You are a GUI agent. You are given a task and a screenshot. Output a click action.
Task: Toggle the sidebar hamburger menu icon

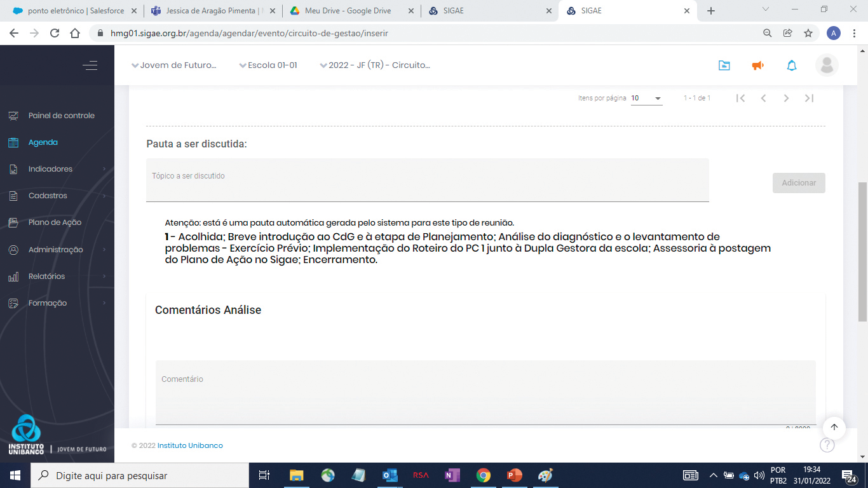pos(90,65)
